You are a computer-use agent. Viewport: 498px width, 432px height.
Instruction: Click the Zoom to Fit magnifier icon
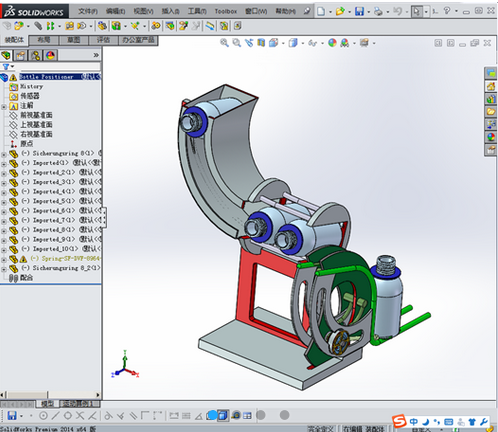[224, 43]
